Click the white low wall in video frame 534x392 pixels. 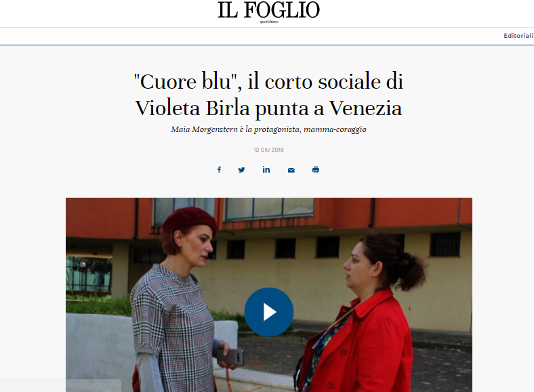click(x=99, y=351)
